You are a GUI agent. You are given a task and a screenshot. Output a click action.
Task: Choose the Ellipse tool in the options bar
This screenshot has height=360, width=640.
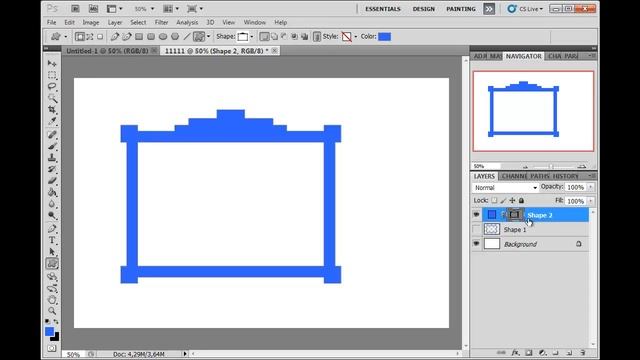(163, 37)
